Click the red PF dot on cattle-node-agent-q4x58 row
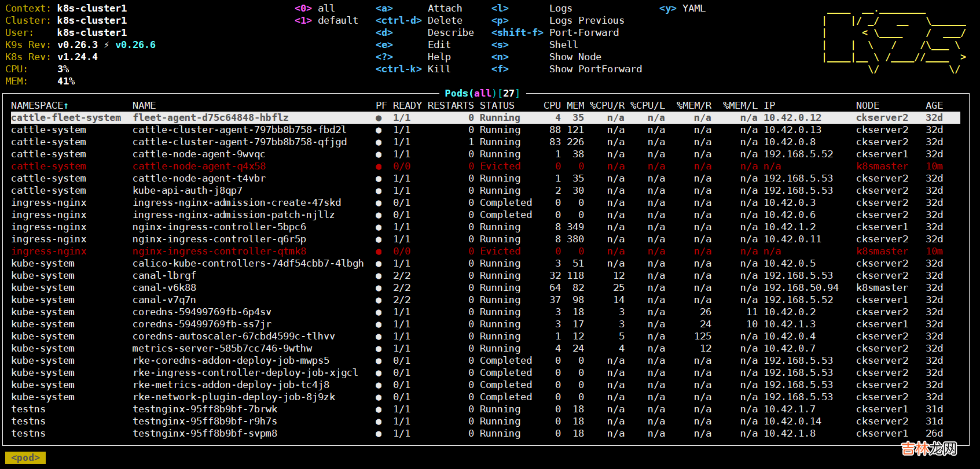This screenshot has height=469, width=980. click(x=379, y=167)
